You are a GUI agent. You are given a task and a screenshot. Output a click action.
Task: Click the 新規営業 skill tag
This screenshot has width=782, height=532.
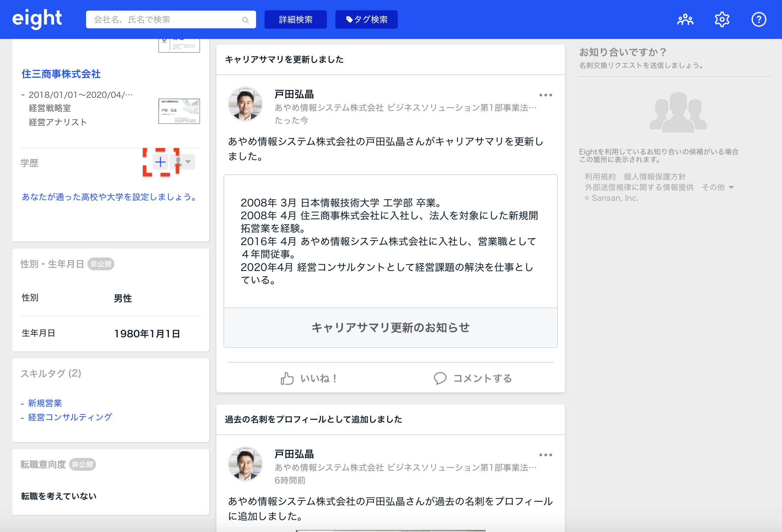click(x=45, y=403)
